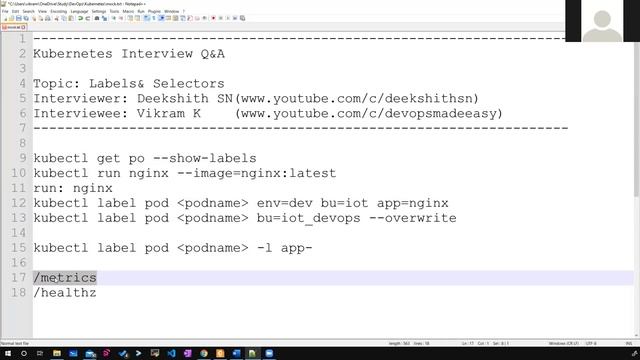Toggle Show All Characters toolbar icon

(154, 18)
